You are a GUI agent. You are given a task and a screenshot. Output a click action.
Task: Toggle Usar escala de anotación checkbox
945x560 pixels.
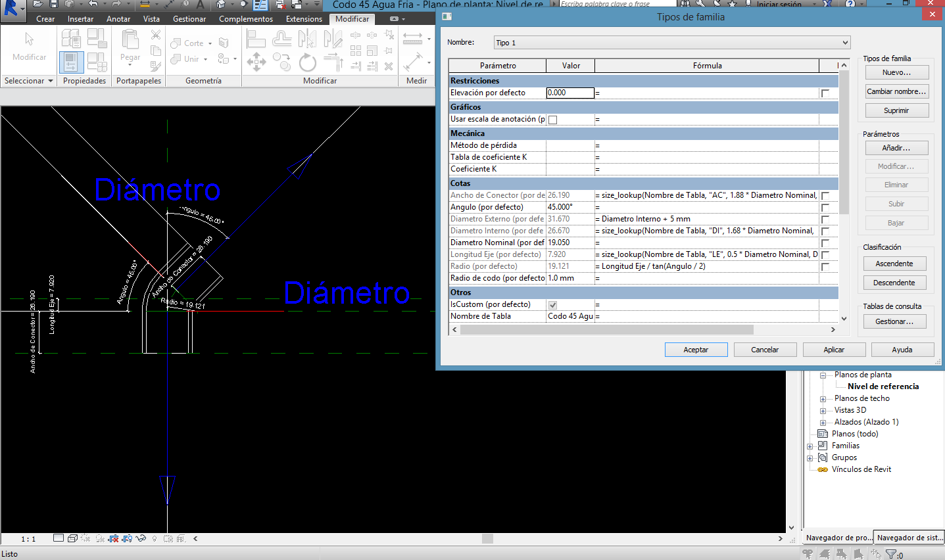pyautogui.click(x=552, y=120)
